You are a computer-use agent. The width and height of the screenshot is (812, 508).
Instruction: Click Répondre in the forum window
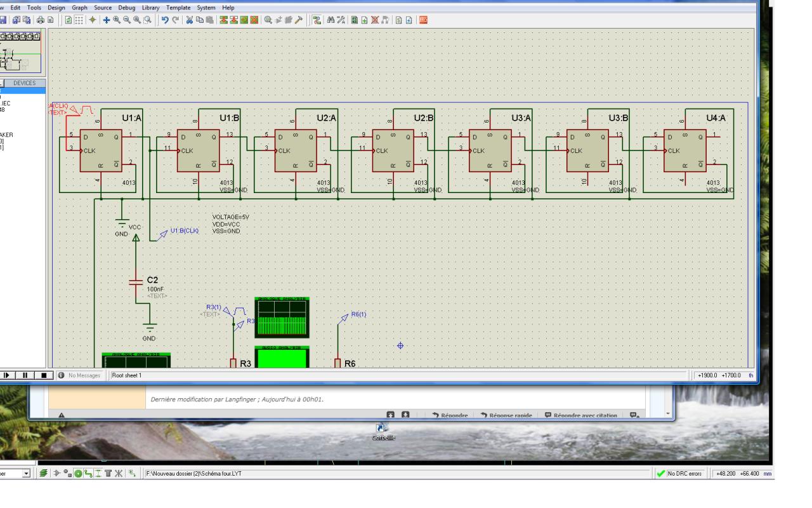(450, 416)
